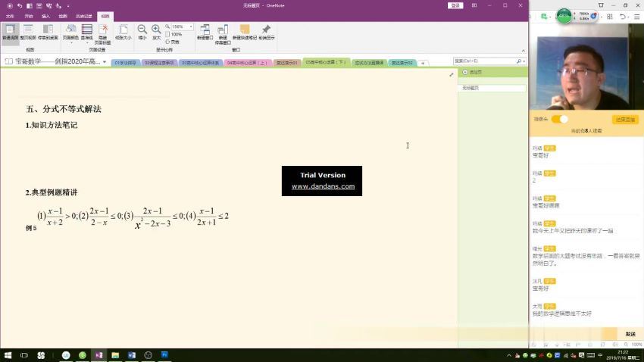Create a new quick note (新建快速笔记)
644x362 pixels.
point(245,32)
